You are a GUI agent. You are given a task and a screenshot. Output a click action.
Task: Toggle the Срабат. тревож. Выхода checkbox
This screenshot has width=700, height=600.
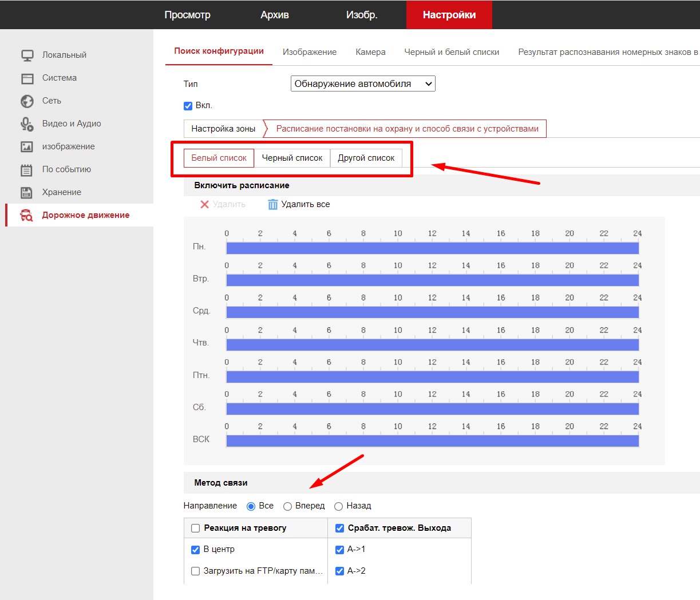tap(339, 529)
